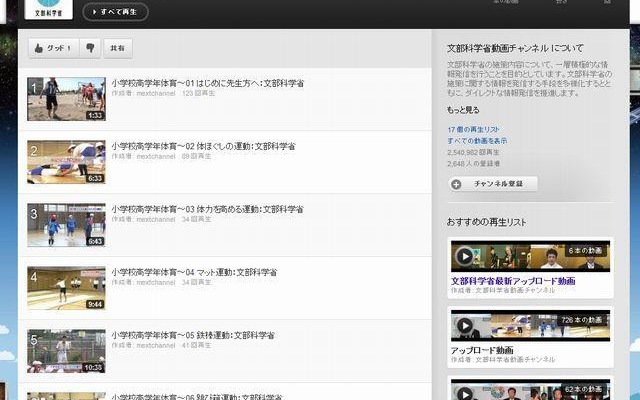Click mextchannel author of video 02
Image resolution: width=640 pixels, height=400 pixels.
156,156
